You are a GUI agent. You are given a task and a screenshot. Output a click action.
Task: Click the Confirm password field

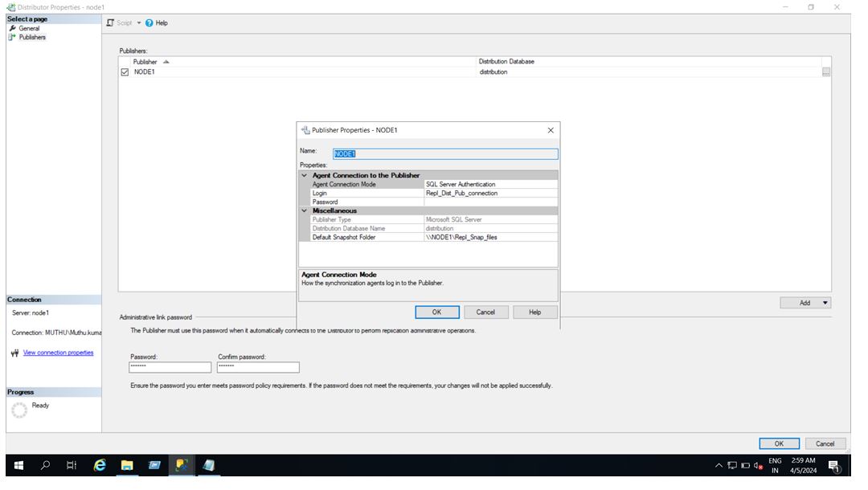(258, 367)
